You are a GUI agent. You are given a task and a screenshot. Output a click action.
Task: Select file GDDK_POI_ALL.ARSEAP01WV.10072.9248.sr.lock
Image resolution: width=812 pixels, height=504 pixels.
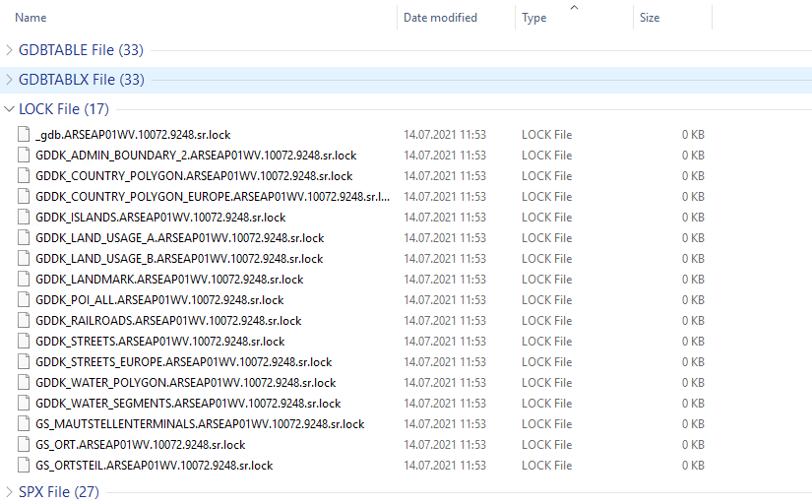[x=159, y=300]
